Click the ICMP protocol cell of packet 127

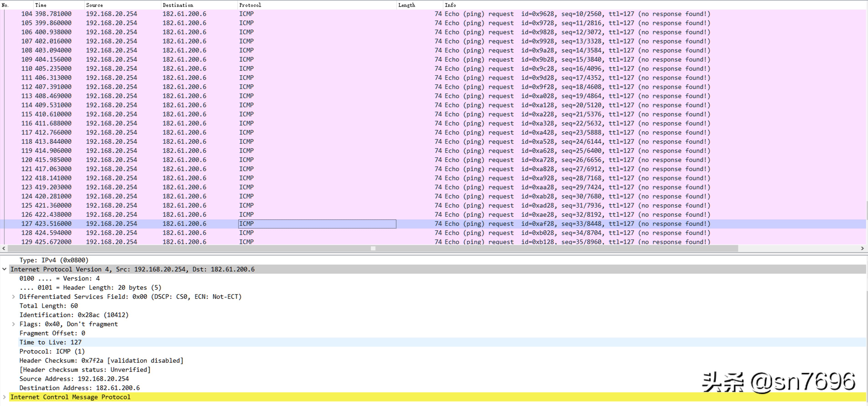point(317,224)
